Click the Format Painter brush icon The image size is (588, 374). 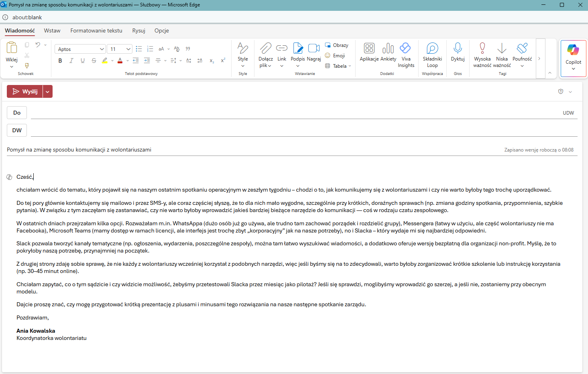coord(27,65)
